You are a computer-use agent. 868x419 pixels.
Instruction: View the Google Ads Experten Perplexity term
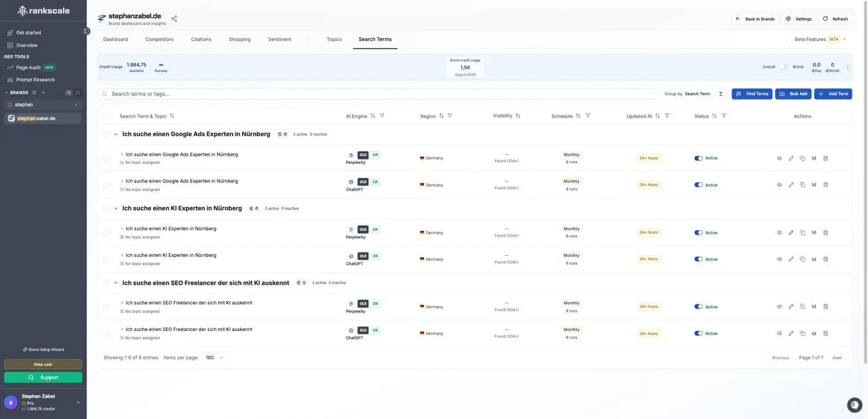tap(779, 158)
